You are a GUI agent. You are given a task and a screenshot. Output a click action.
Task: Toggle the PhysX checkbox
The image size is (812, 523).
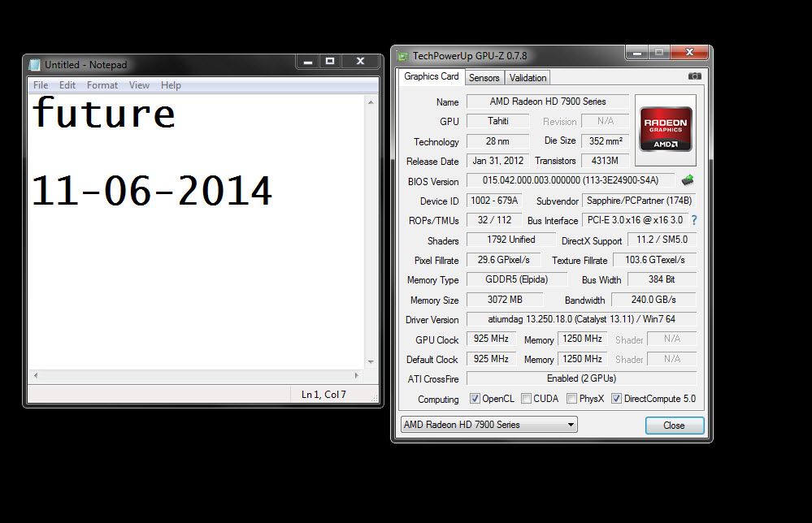pos(571,398)
